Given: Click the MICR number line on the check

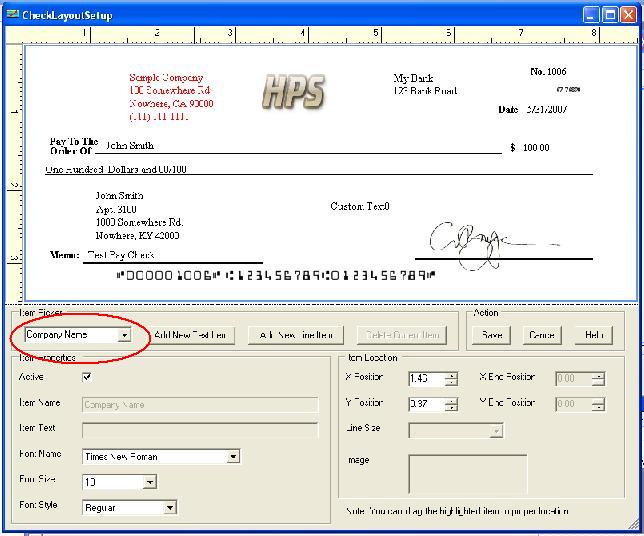Looking at the screenshot, I should coord(275,275).
